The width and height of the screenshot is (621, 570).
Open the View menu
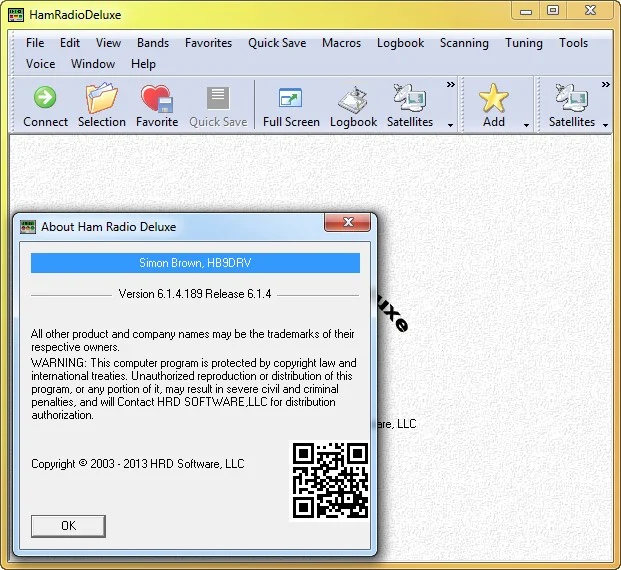[x=108, y=43]
